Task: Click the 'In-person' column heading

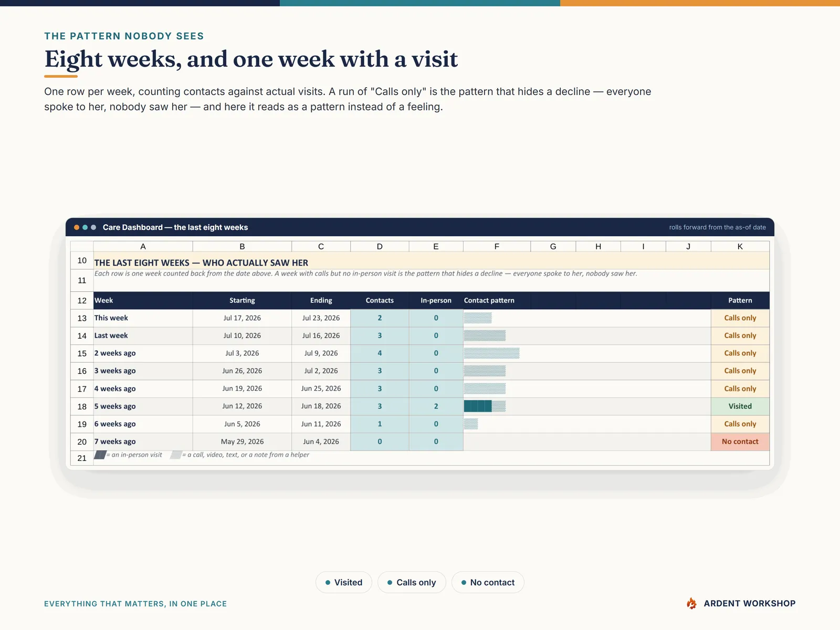Action: click(x=436, y=300)
